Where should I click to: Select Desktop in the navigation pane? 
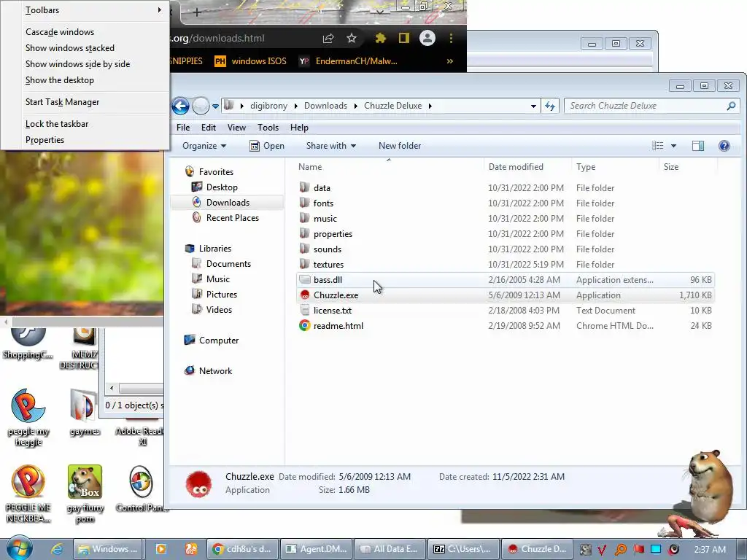pos(222,187)
